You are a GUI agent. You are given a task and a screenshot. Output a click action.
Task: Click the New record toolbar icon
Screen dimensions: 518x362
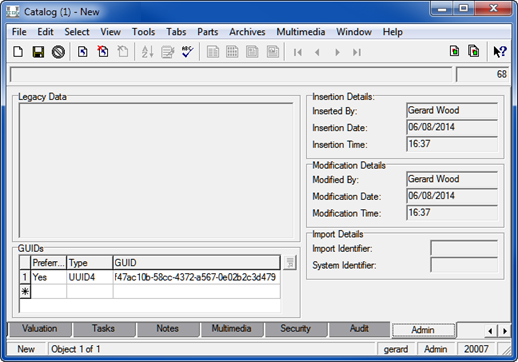[x=18, y=52]
